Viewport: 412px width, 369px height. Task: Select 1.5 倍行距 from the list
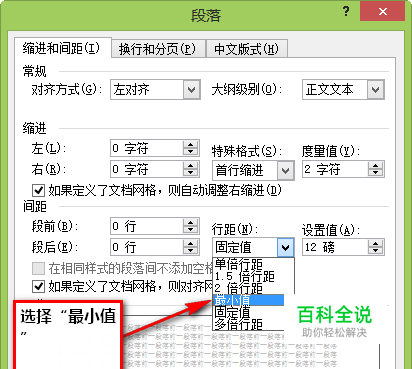(x=253, y=276)
